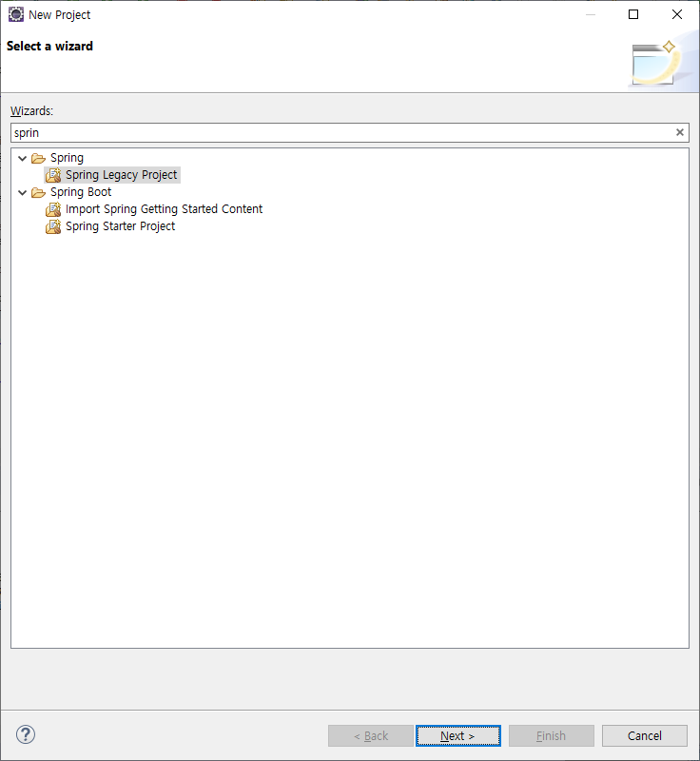Collapse the Spring Boot folder chevron
Screen dimensions: 700x761
coord(22,193)
